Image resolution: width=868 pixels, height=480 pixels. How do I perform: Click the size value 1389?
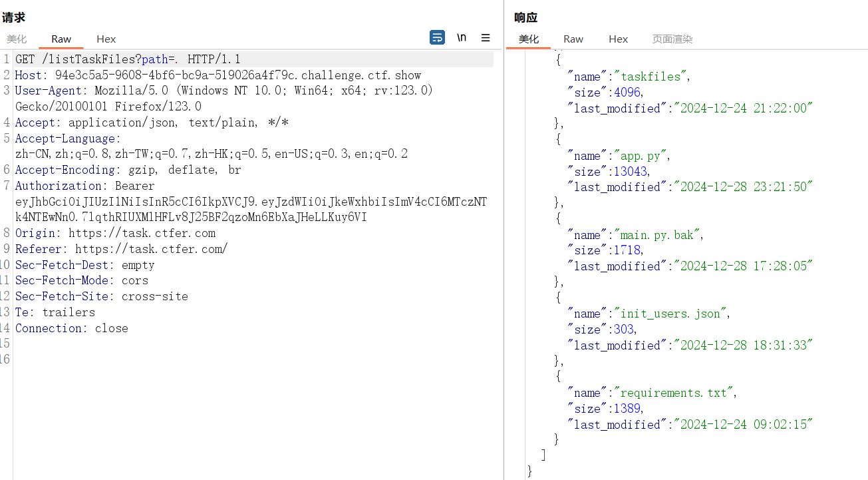click(627, 409)
